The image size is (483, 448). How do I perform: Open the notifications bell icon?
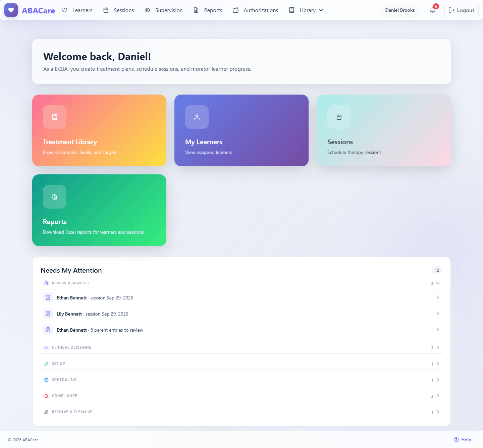[433, 10]
